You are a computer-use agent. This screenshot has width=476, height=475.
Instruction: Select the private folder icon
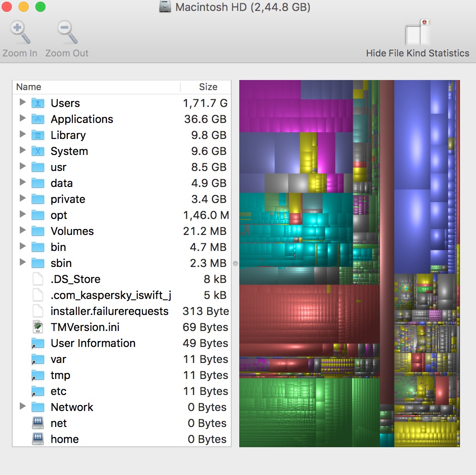[x=38, y=199]
